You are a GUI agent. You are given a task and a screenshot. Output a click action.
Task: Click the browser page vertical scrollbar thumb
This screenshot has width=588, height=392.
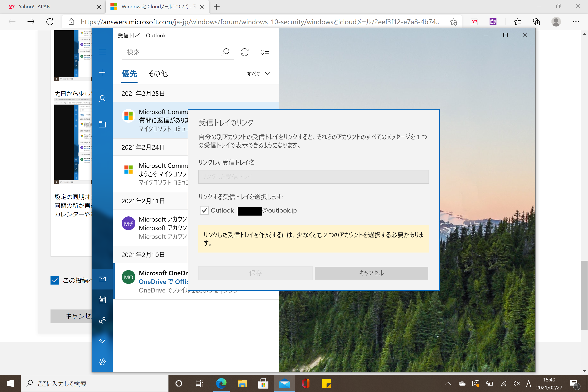[584, 295]
